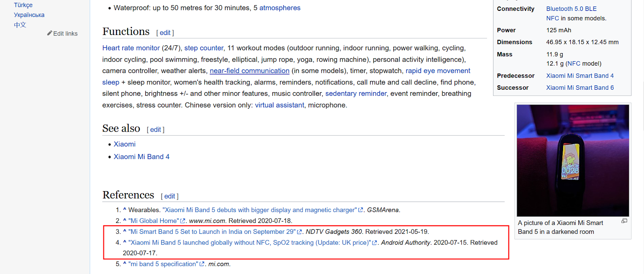Open the Heart rate monitor article
644x274 pixels.
131,48
